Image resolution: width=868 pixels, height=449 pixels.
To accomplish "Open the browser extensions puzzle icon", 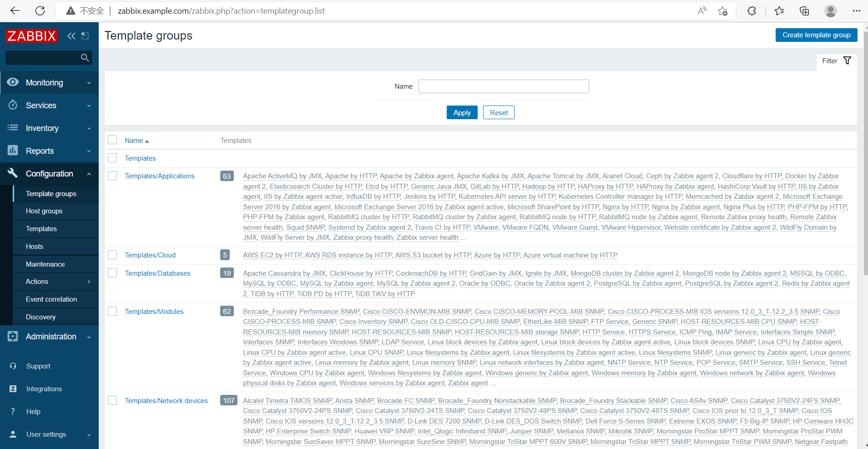I will tap(752, 11).
